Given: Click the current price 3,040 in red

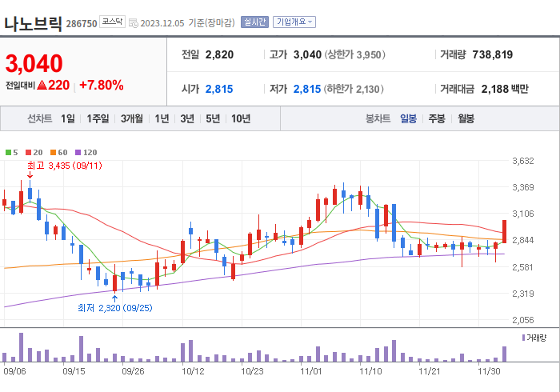Looking at the screenshot, I should 34,63.
